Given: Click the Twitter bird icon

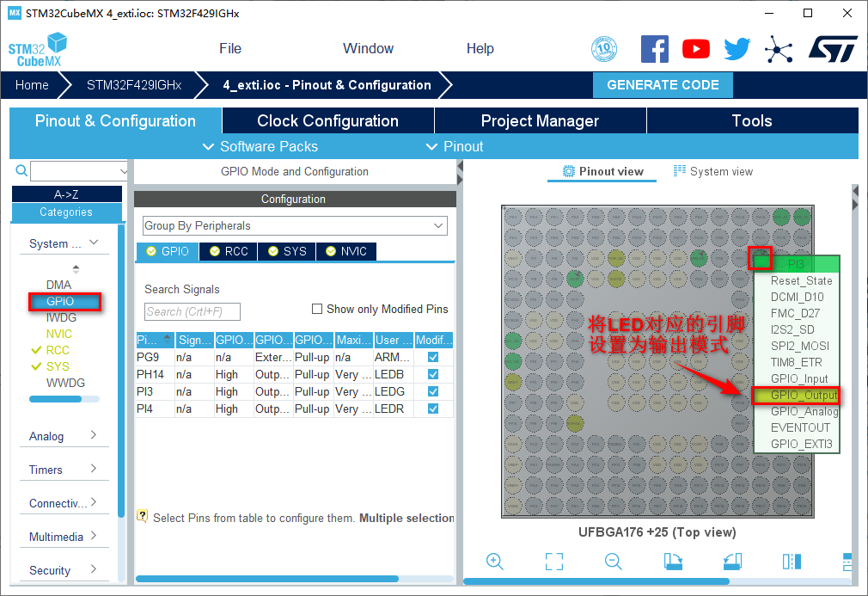Looking at the screenshot, I should click(737, 49).
